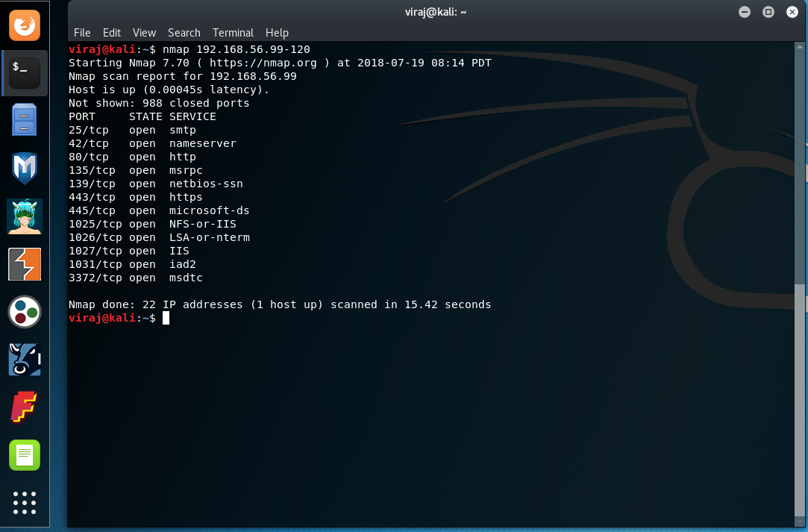
Task: Click the '25/tcp open smtp' line
Action: tap(133, 130)
